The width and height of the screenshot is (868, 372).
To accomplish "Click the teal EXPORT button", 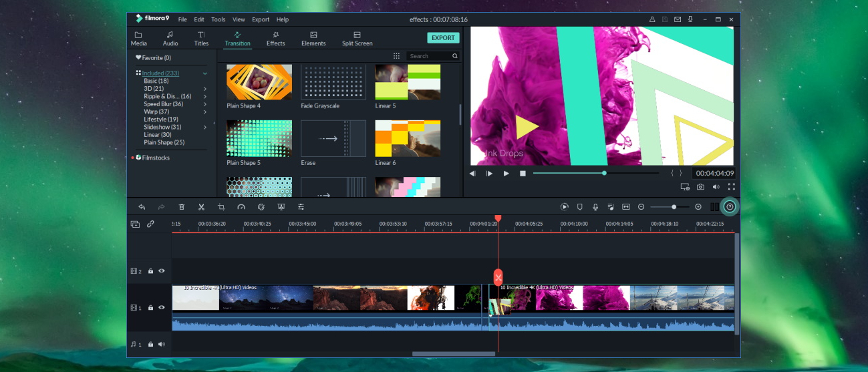I will (443, 38).
